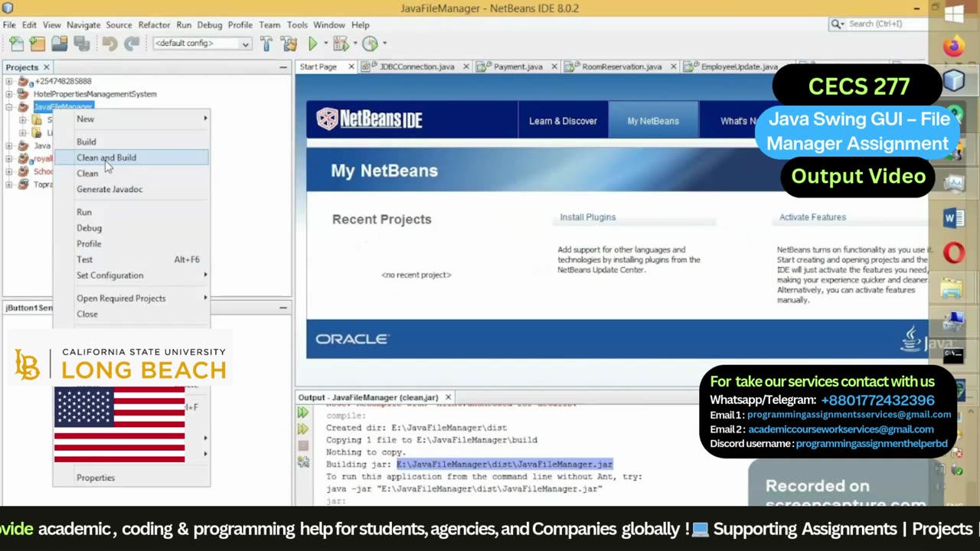The image size is (980, 551).
Task: Choose Clean and Build in context menu
Action: click(x=132, y=158)
